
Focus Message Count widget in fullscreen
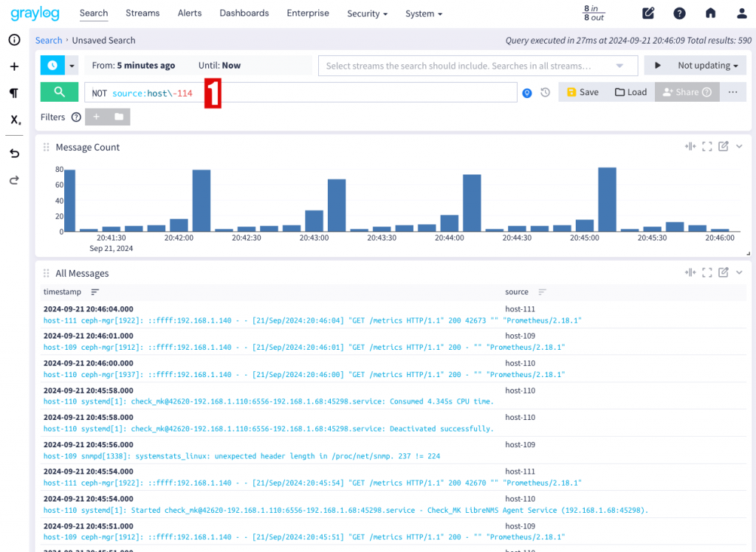tap(707, 147)
